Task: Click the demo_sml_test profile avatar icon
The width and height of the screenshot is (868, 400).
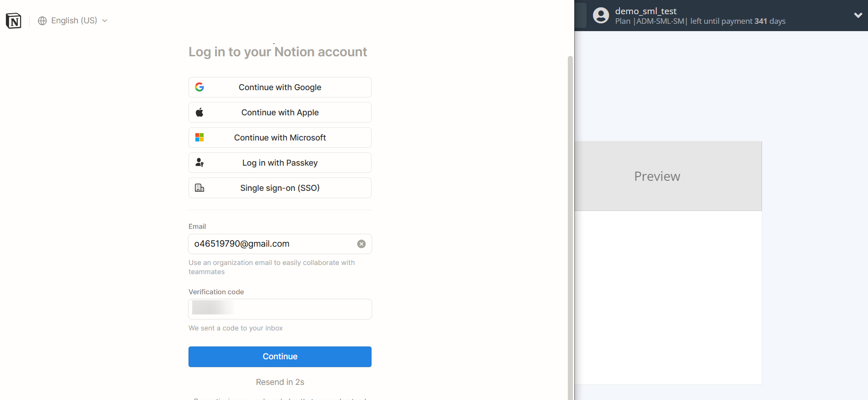Action: tap(600, 15)
